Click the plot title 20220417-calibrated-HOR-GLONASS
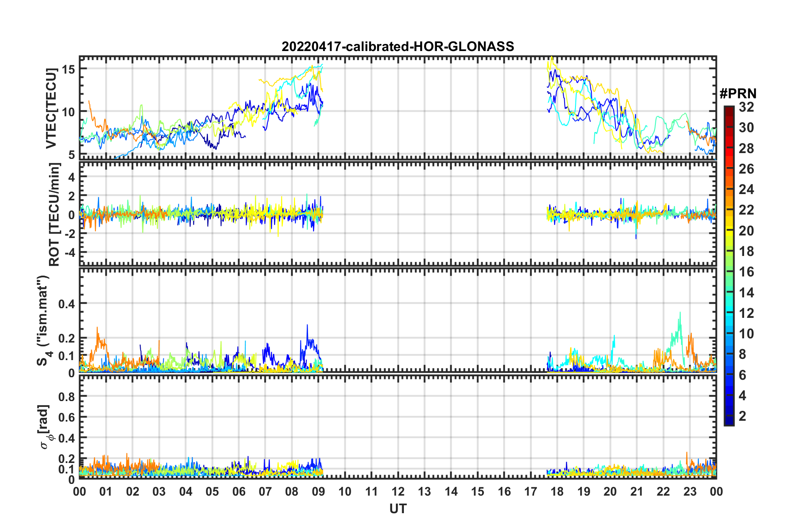Viewport: 796px width, 532px height. click(x=398, y=46)
